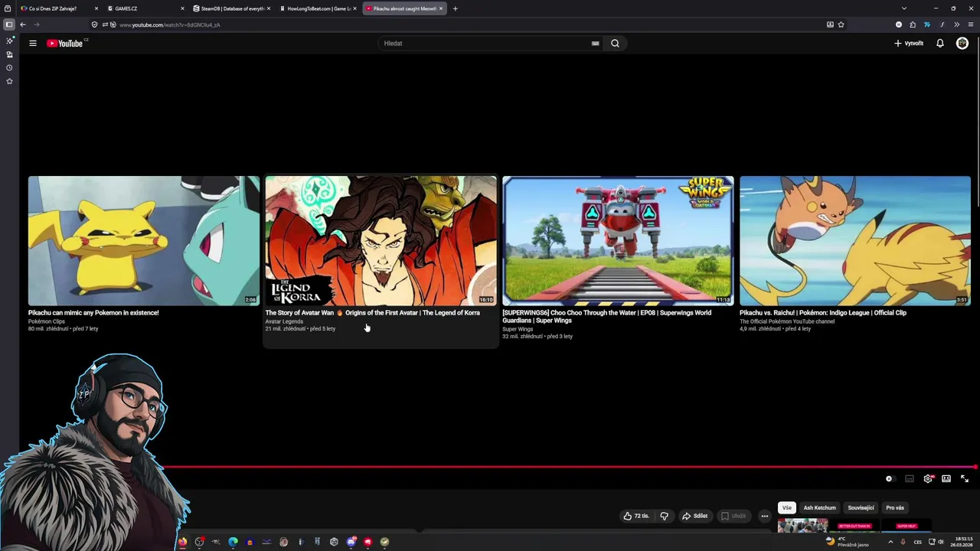980x551 pixels.
Task: Select the Pro vás filter chip
Action: (x=895, y=508)
